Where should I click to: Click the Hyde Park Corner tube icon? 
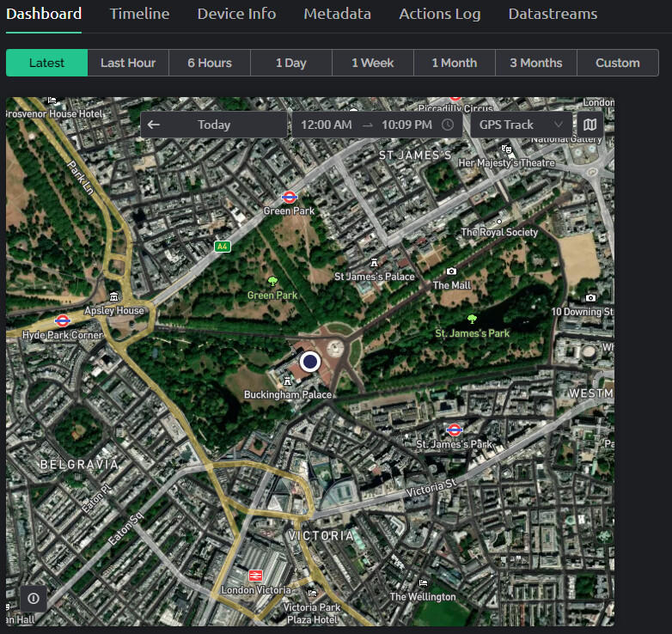click(63, 320)
